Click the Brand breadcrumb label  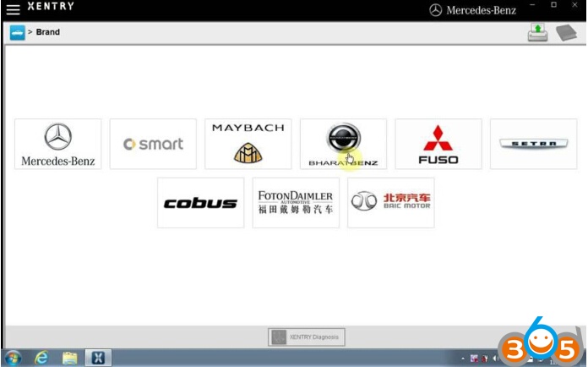47,32
